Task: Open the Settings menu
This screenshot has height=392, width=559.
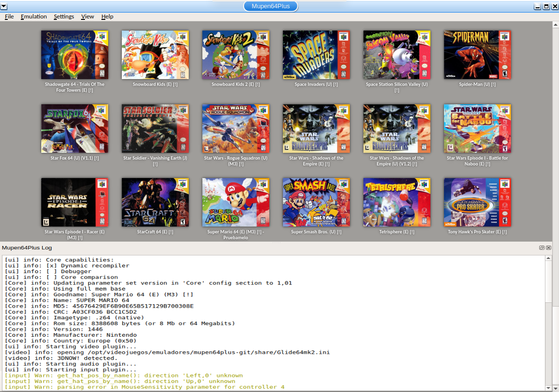Action: (x=64, y=16)
